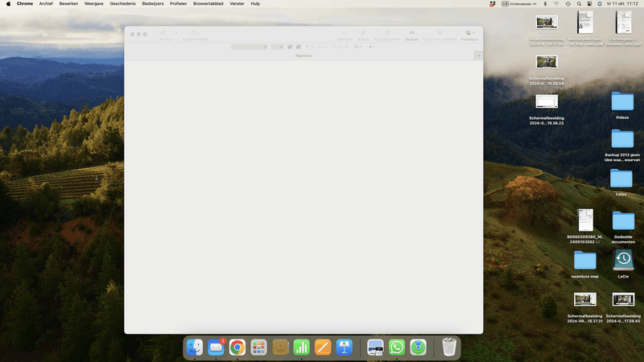The height and width of the screenshot is (362, 644).
Task: Open Launchpad from the Dock
Action: [x=258, y=348]
